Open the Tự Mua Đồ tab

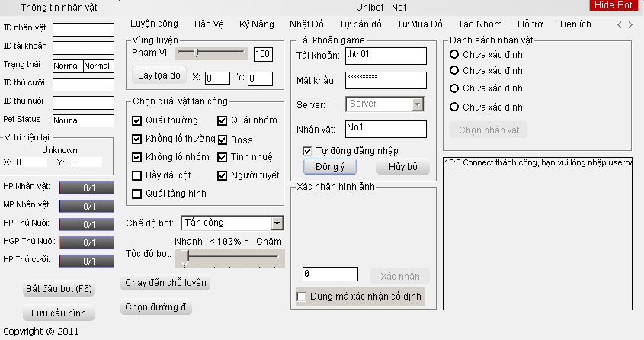click(x=419, y=24)
